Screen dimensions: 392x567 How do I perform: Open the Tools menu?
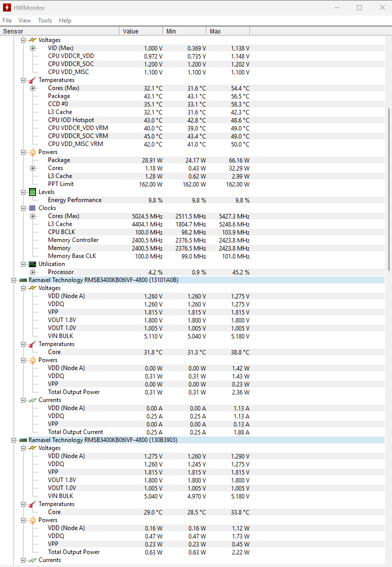coord(45,20)
